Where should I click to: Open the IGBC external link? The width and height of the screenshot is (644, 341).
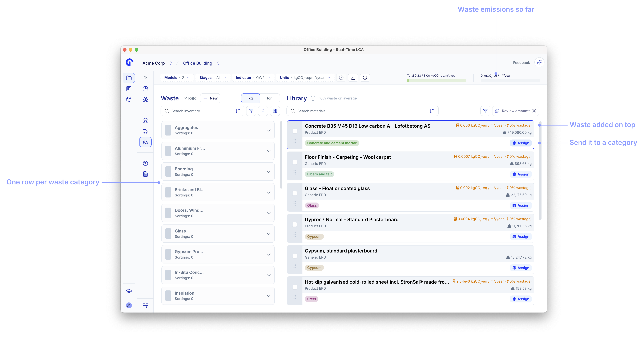[x=190, y=99]
